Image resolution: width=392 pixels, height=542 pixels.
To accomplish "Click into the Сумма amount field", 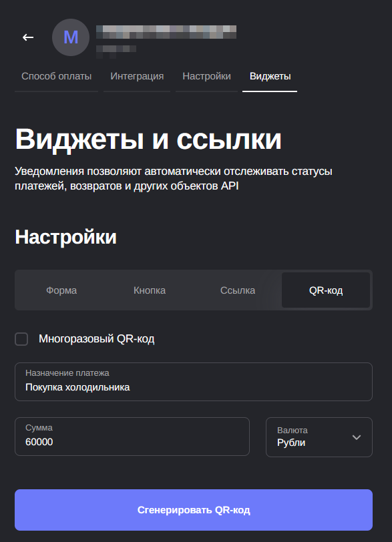I will coord(132,437).
